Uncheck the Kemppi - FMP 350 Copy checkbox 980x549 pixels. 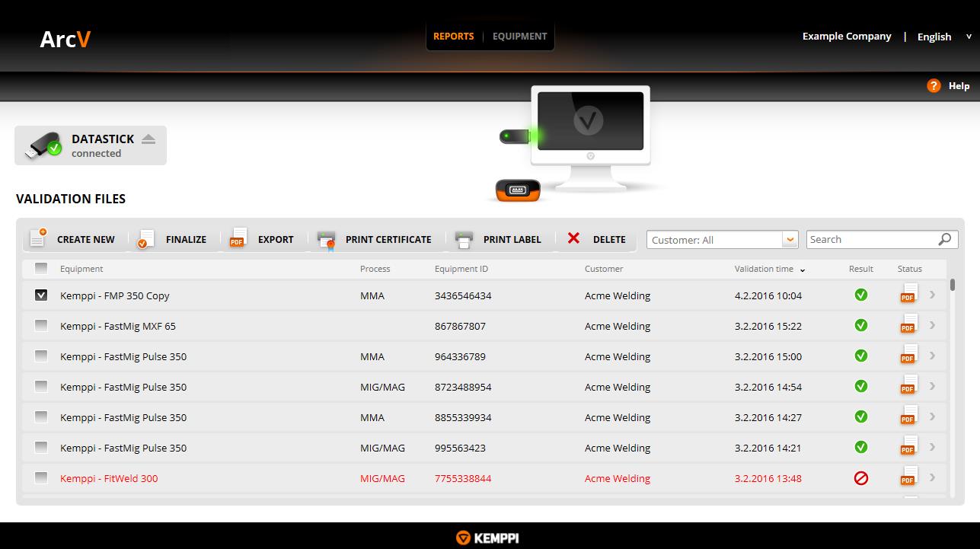click(x=41, y=295)
